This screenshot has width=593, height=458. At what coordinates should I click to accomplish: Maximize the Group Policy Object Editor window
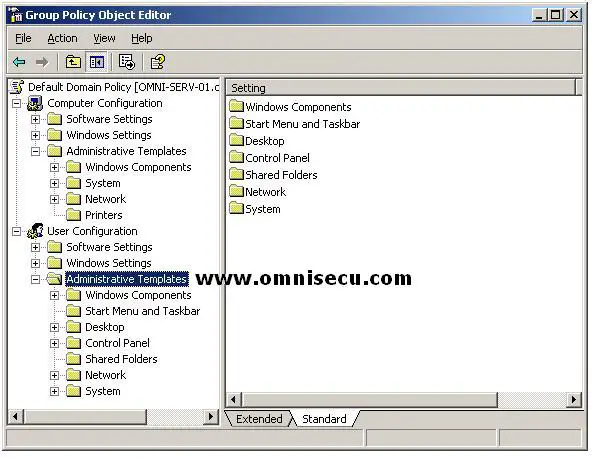point(556,15)
